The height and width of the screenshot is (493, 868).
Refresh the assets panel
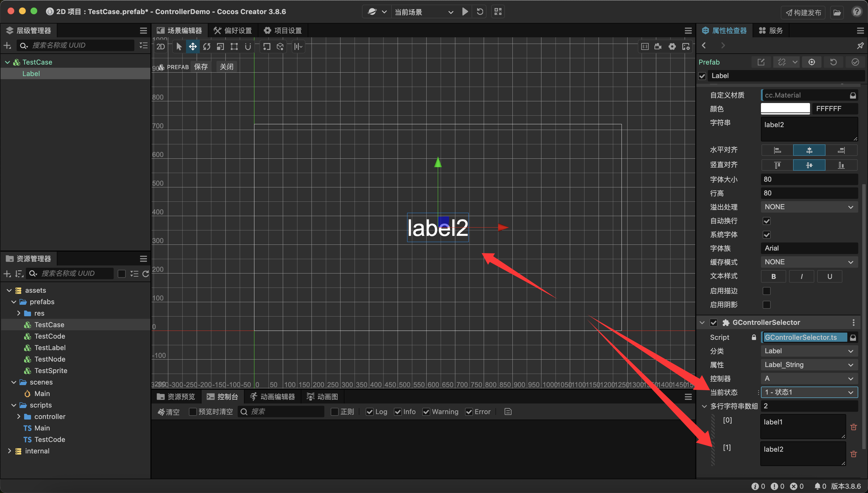(146, 273)
